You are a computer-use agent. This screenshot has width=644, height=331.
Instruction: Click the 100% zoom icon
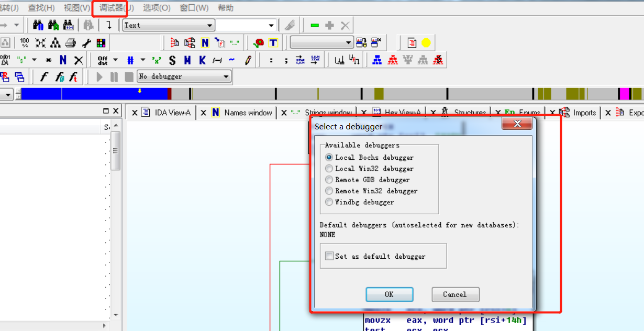(25, 43)
